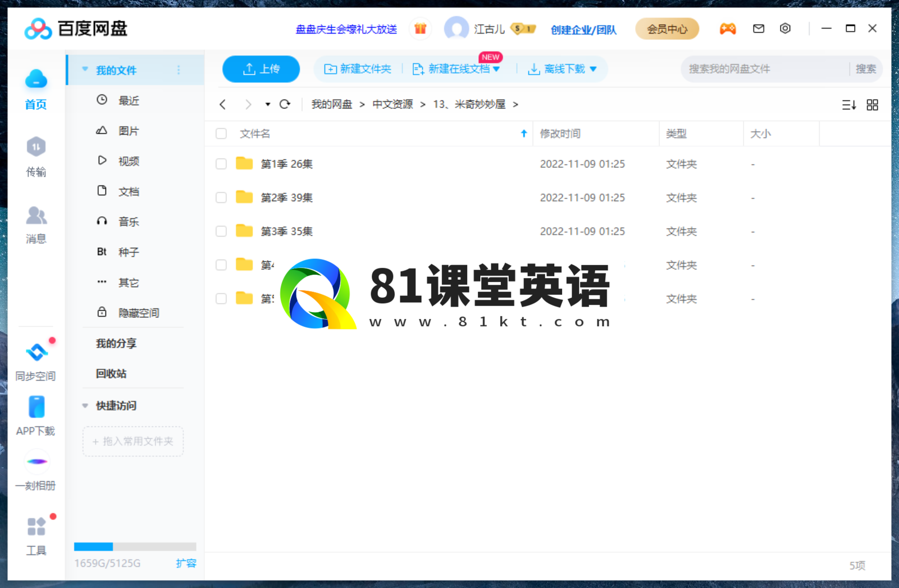Open the 消息 messages panel
The height and width of the screenshot is (588, 899).
point(36,215)
